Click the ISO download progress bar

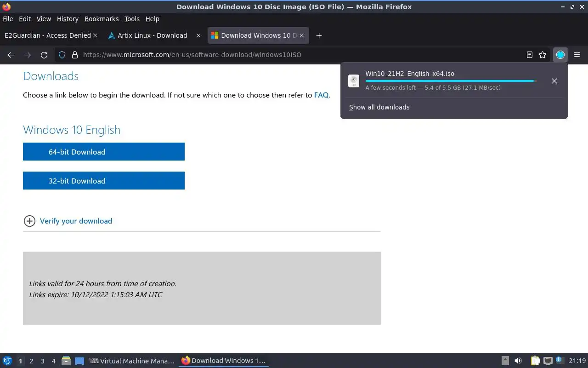coord(451,81)
